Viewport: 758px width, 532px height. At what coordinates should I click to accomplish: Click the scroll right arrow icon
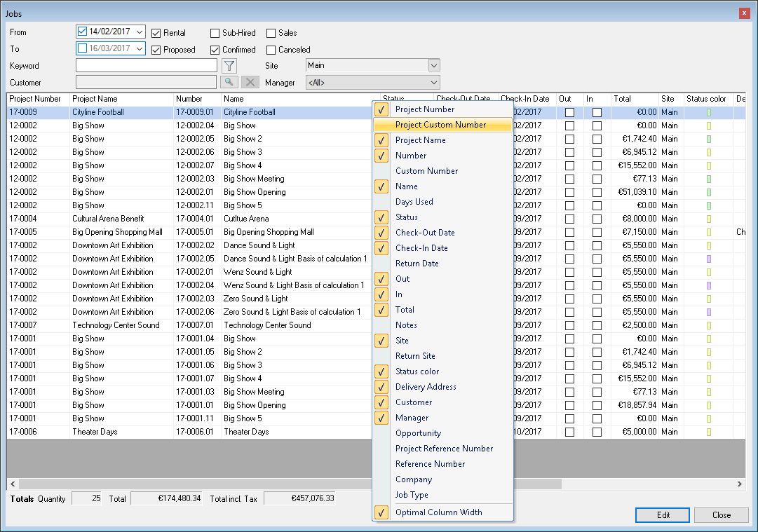tap(740, 484)
